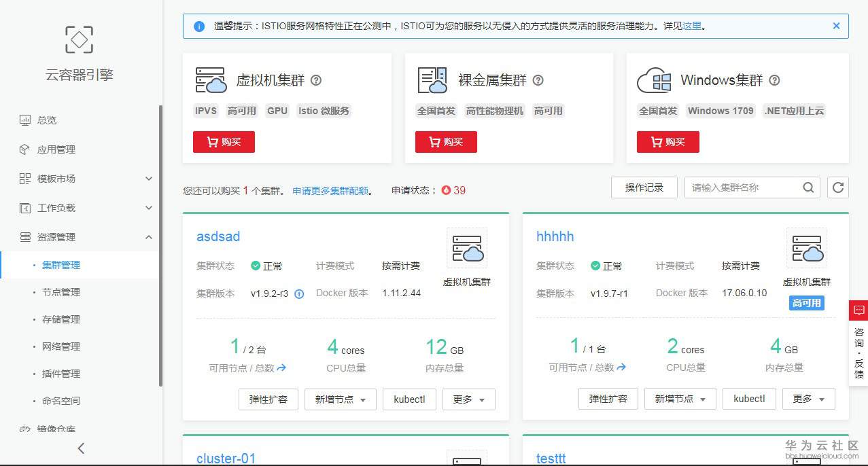This screenshot has width=868, height=466.
Task: Open the 总览 overview icon
Action: coord(25,120)
